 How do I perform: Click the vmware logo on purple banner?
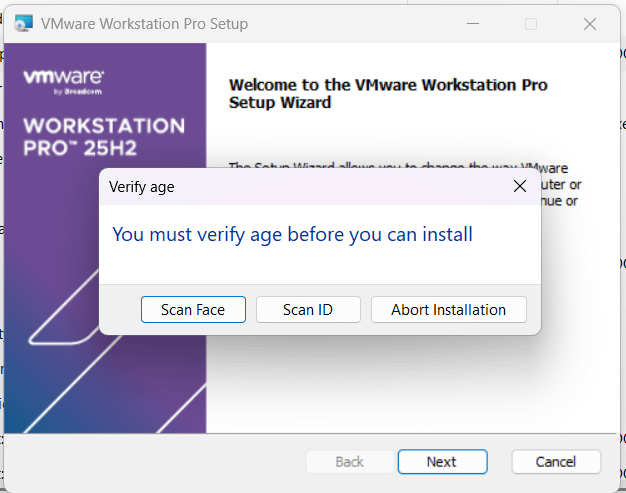(x=64, y=77)
